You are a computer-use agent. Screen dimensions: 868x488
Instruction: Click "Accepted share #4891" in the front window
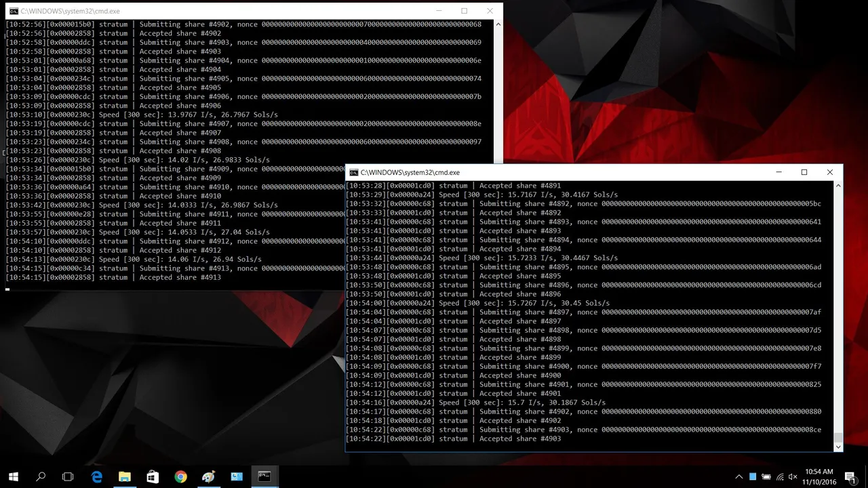pos(520,186)
